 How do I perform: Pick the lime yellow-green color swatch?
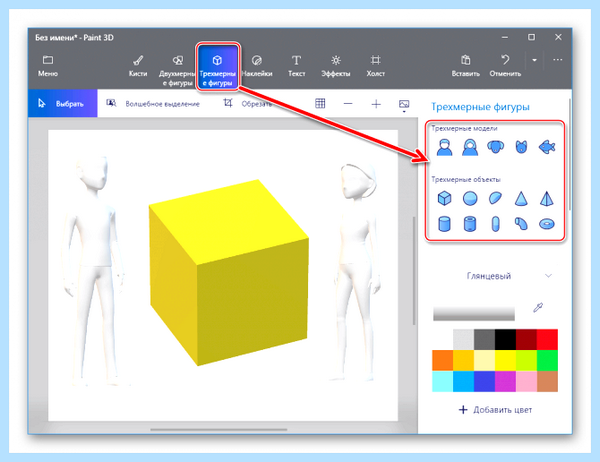526,361
